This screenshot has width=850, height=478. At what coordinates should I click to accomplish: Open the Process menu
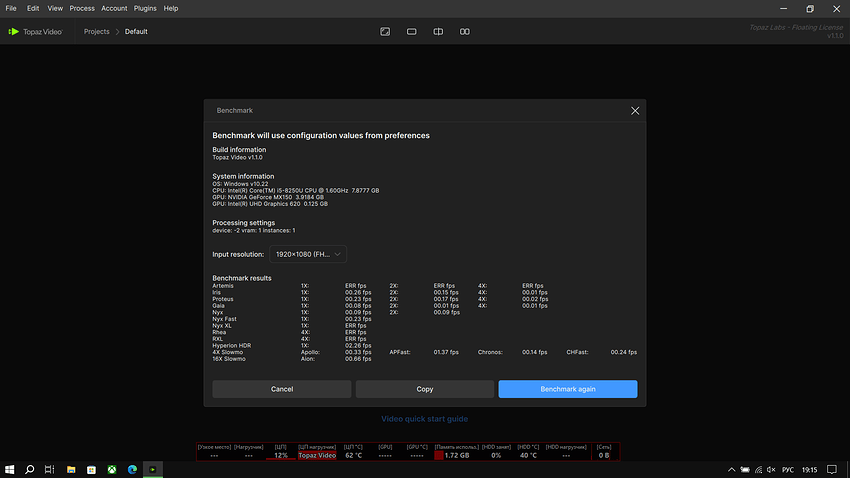[x=82, y=8]
